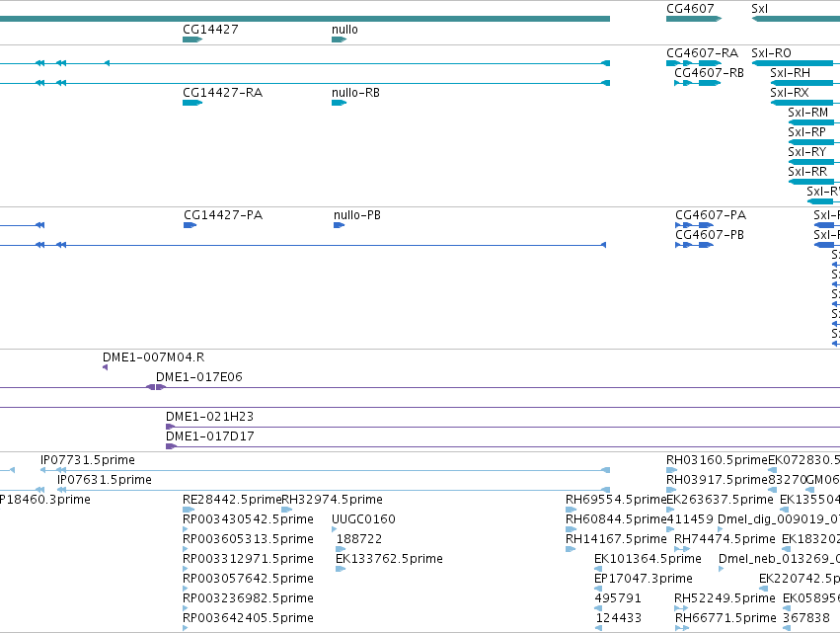Viewport: 840px width, 633px height.
Task: Click the 188722 feature label
Action: [359, 540]
